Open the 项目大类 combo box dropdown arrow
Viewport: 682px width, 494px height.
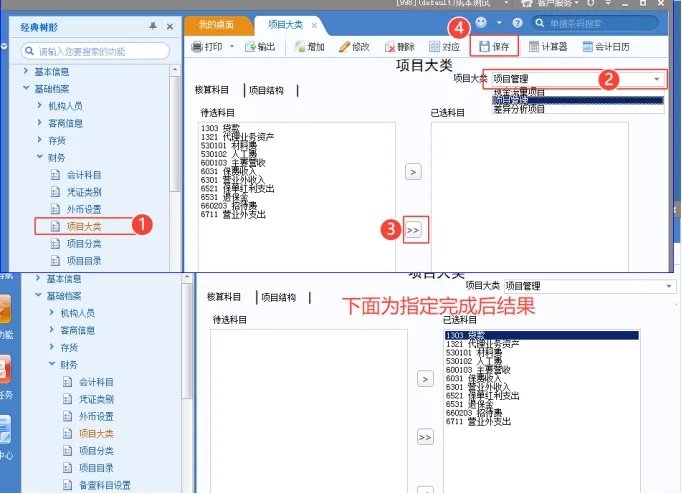[x=657, y=79]
